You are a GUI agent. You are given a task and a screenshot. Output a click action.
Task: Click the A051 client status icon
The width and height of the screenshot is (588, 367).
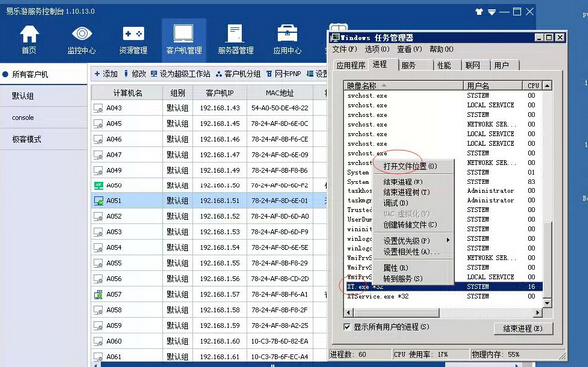(98, 201)
